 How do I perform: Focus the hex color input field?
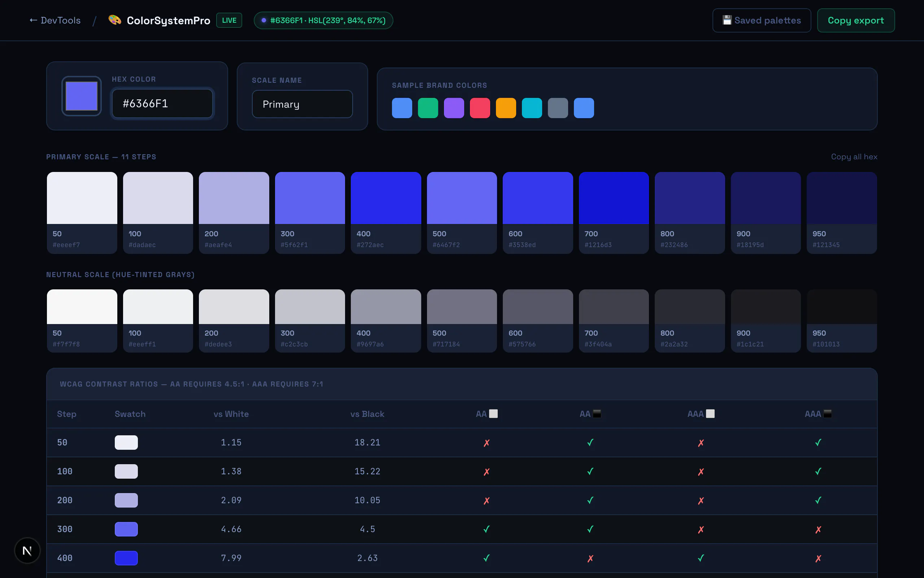click(162, 104)
